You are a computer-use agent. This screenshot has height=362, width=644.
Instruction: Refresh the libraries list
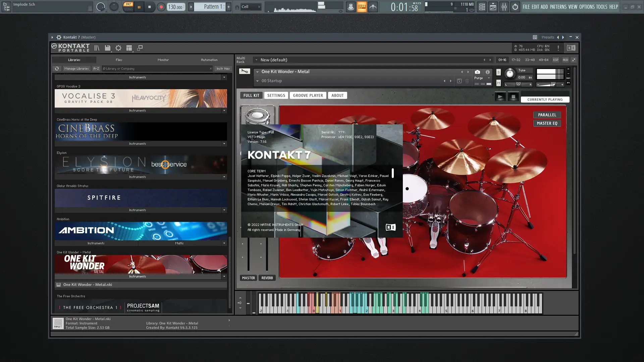[x=57, y=68]
